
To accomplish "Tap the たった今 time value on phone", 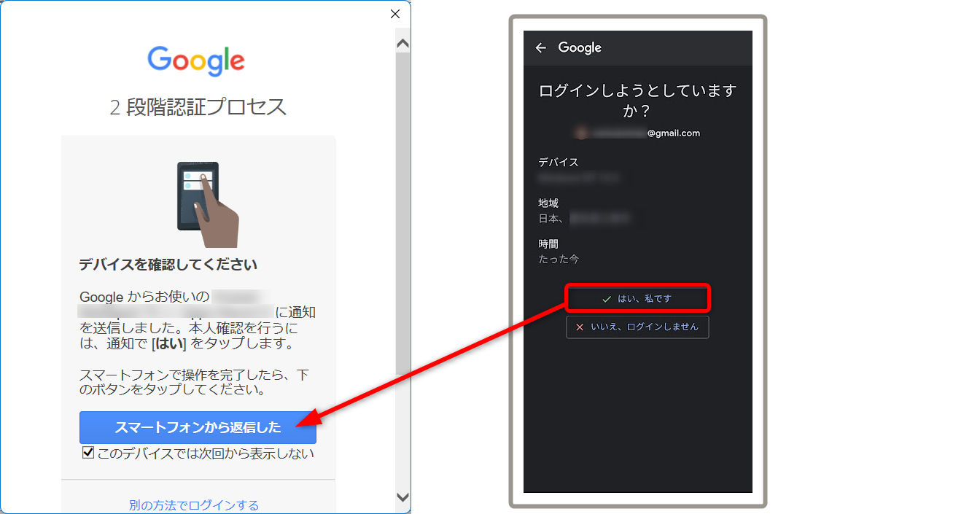I will (559, 260).
